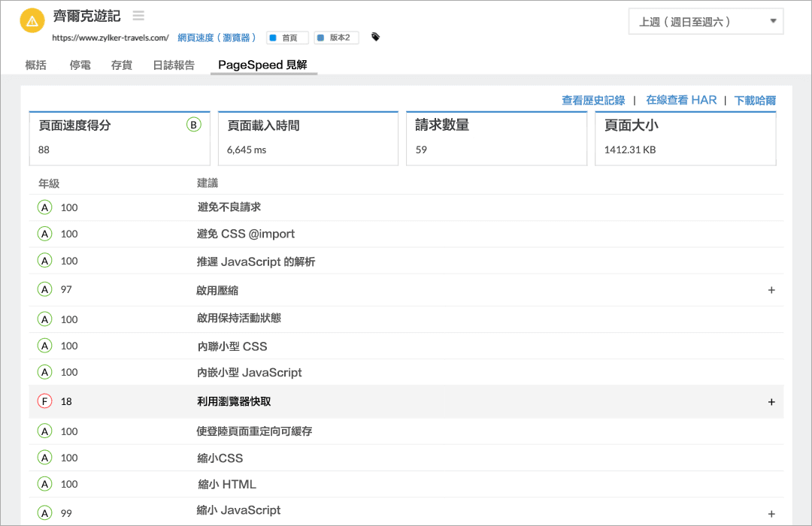Click the A badge next to 縮小 JavaScript
Viewport: 812px width, 526px height.
pos(44,512)
